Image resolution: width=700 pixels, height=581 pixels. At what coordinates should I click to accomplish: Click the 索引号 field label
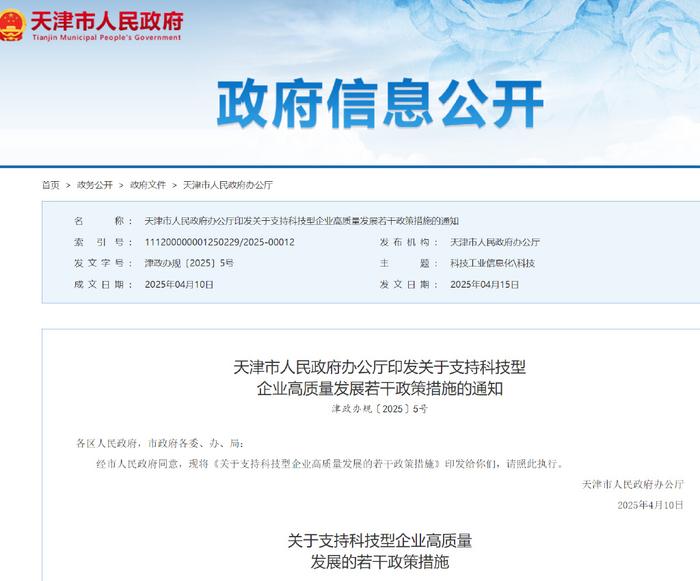103,242
